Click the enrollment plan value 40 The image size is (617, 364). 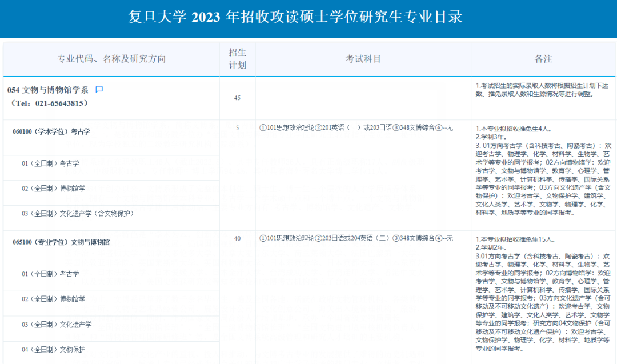237,238
